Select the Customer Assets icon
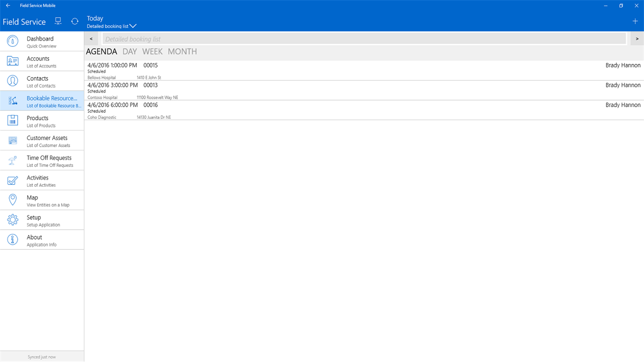Screen dimensions: 644x362 (x=13, y=141)
